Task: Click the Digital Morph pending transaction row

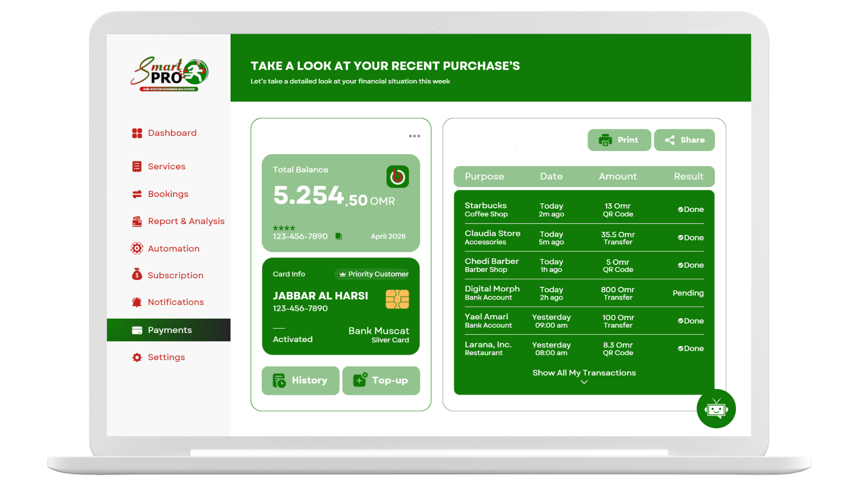Action: click(584, 293)
